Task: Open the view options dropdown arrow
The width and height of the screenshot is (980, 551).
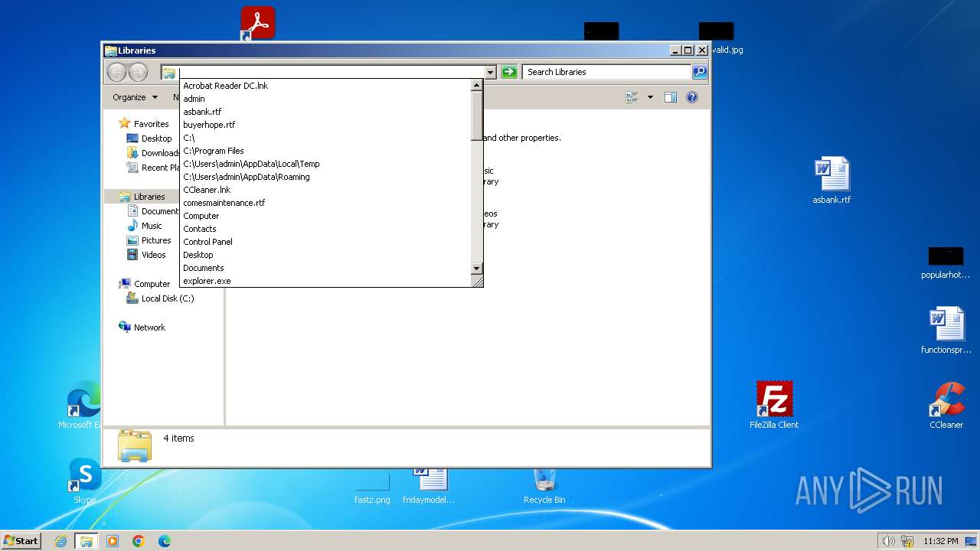Action: tap(650, 97)
